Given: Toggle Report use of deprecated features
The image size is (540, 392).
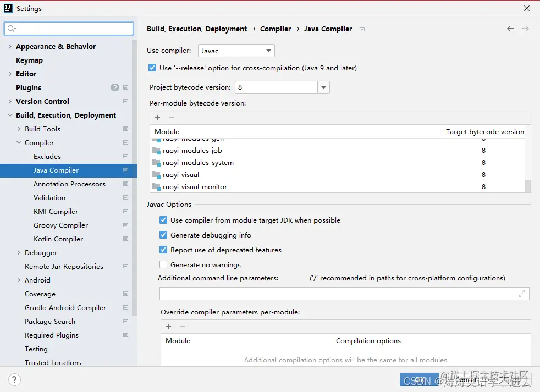Looking at the screenshot, I should tap(163, 250).
